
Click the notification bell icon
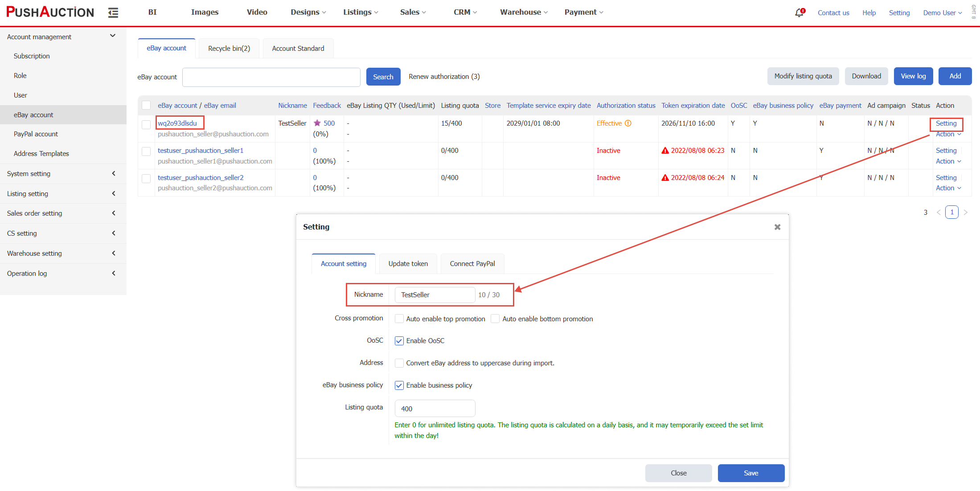(799, 12)
